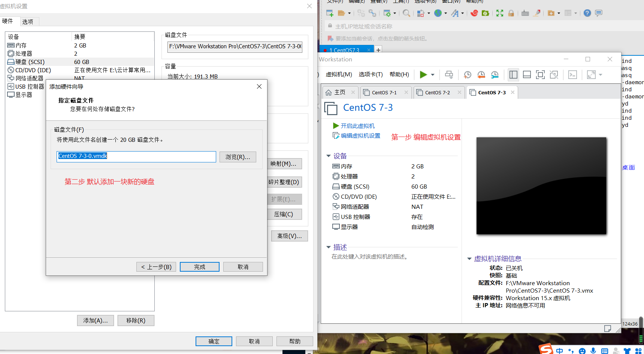
Task: Click the highlighter pen icon in Xshell toolbar
Action: (x=537, y=13)
